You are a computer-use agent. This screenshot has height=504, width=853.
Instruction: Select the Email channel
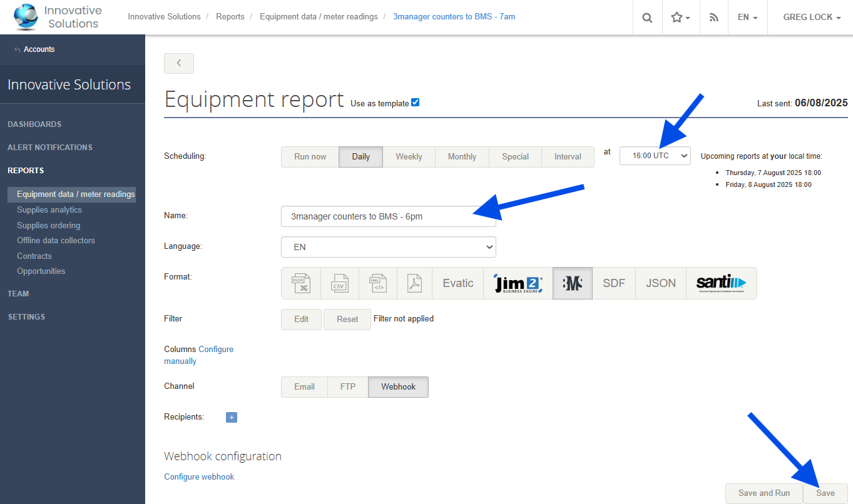[305, 387]
